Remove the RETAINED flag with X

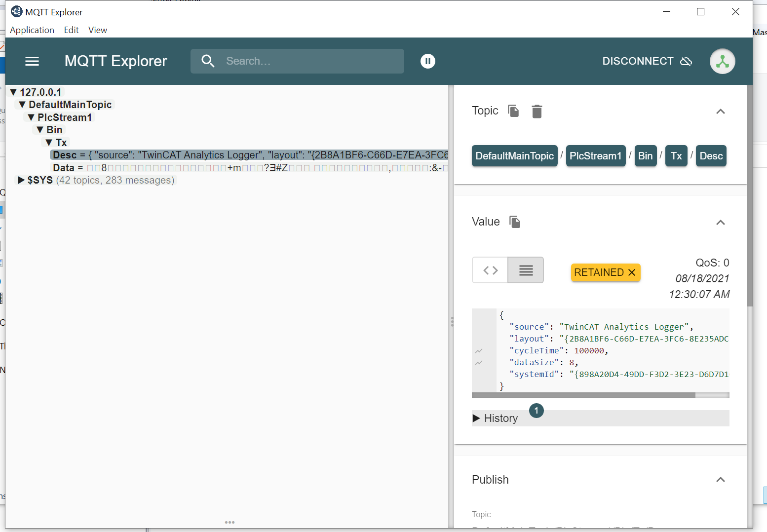click(632, 272)
